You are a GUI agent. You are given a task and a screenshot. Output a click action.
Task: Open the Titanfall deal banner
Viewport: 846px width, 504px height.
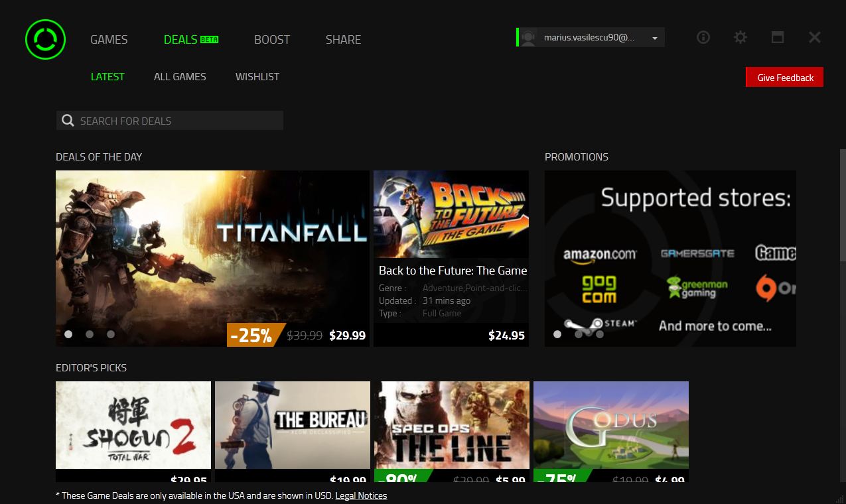(212, 259)
